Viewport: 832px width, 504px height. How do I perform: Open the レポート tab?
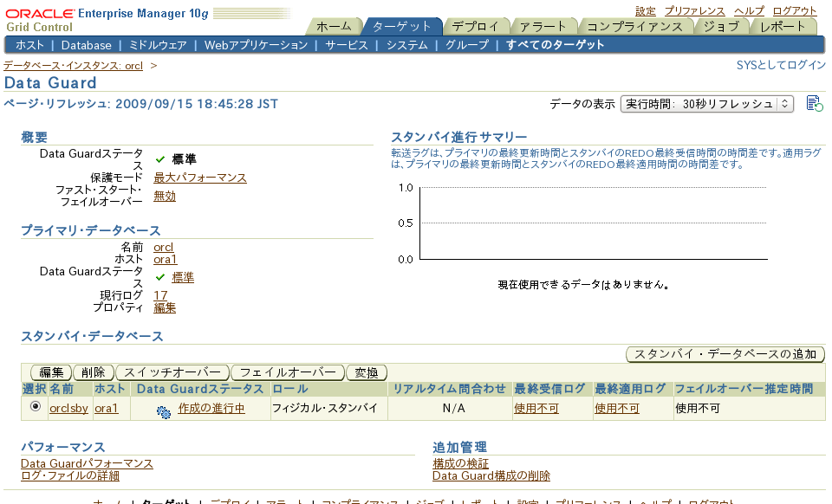point(783,26)
